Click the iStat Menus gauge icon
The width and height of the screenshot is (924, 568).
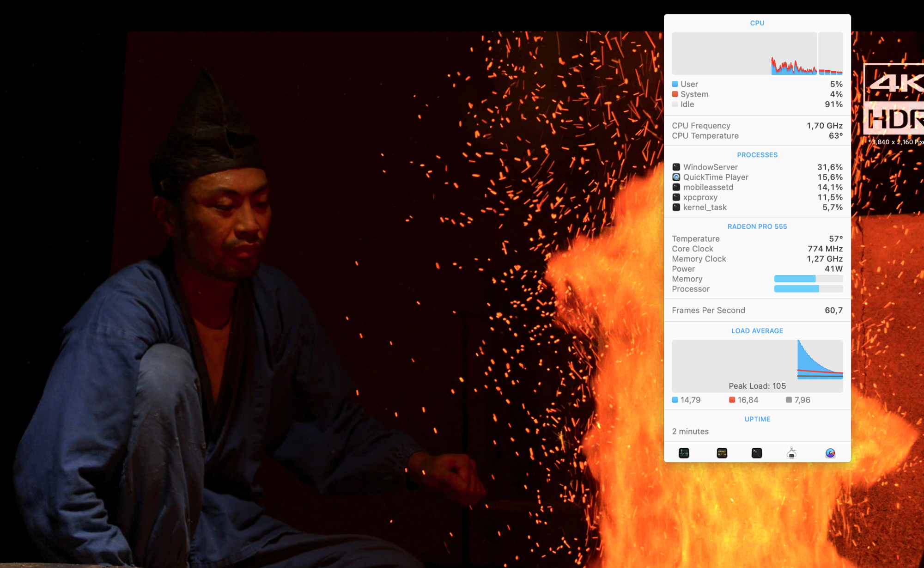tap(830, 453)
